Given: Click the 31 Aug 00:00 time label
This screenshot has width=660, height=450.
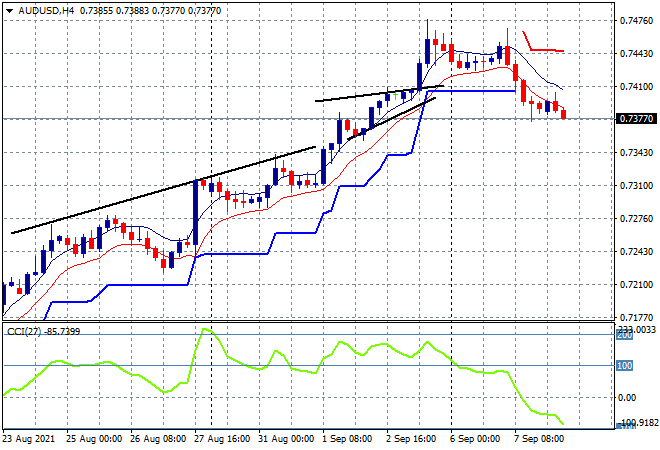Looking at the screenshot, I should click(x=286, y=439).
